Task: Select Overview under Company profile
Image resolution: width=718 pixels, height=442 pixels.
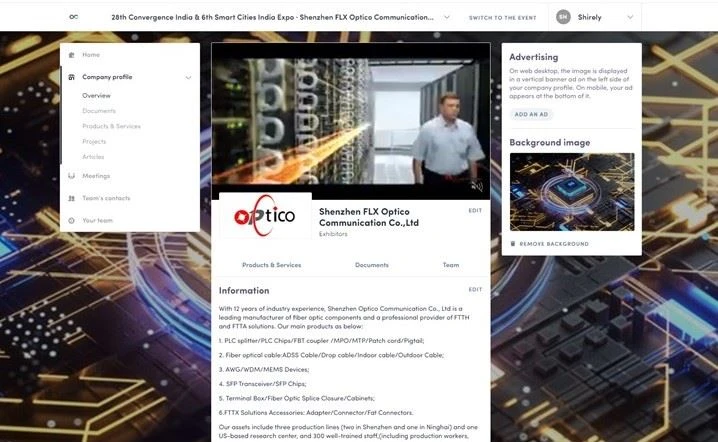Action: click(x=96, y=95)
